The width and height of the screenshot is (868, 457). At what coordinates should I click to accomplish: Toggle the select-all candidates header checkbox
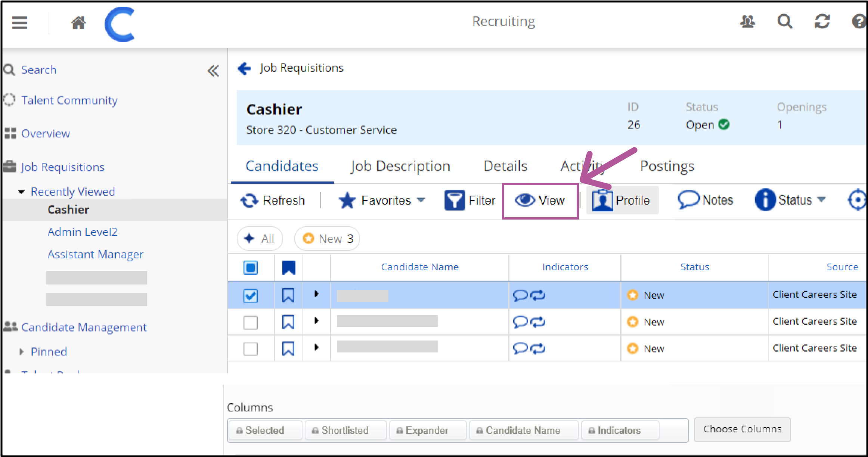click(250, 267)
